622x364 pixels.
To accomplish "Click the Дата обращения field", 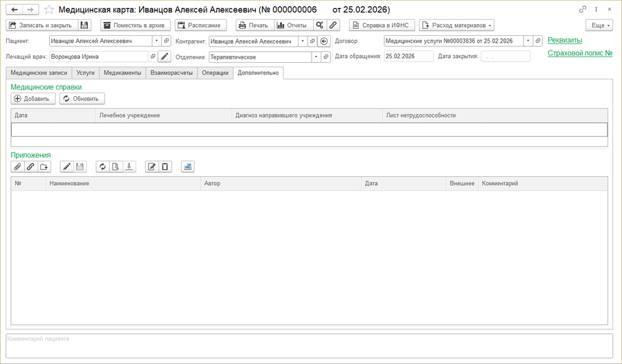I will [408, 57].
